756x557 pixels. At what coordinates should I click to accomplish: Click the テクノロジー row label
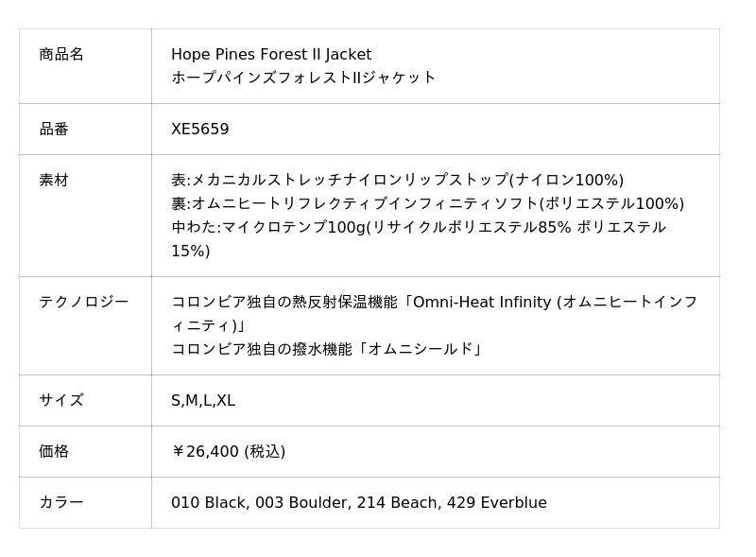pyautogui.click(x=84, y=303)
